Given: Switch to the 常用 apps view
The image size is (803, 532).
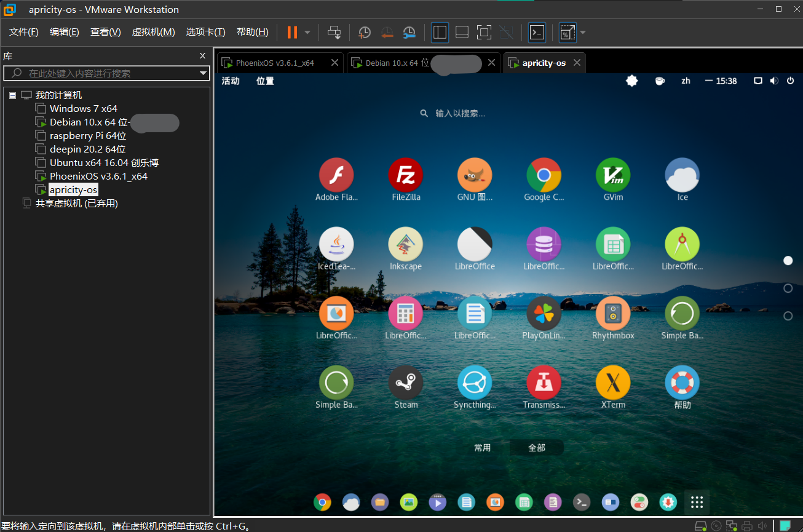Looking at the screenshot, I should click(483, 448).
